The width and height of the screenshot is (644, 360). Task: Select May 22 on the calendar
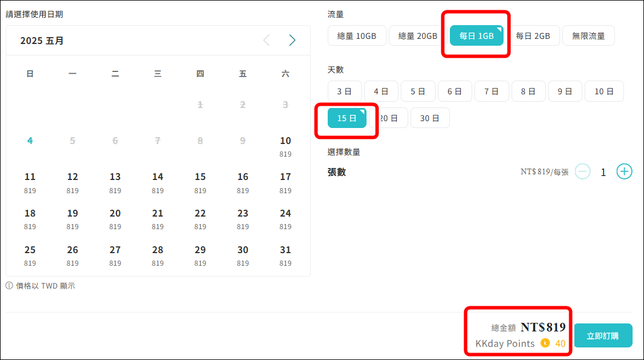click(200, 219)
